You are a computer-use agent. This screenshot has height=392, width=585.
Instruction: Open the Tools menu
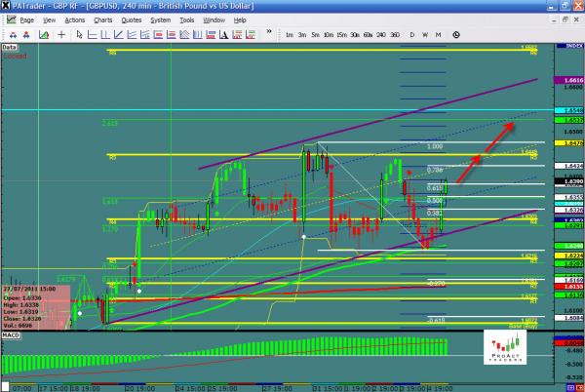187,20
